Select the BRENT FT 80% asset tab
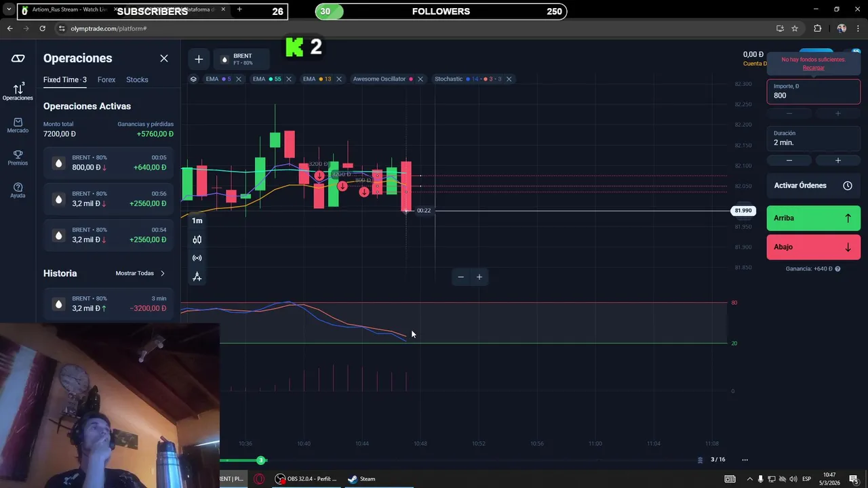The width and height of the screenshot is (868, 488). (241, 60)
